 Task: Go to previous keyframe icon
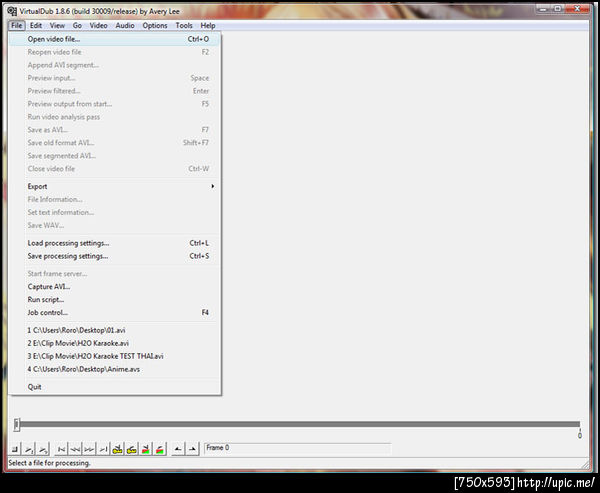118,449
